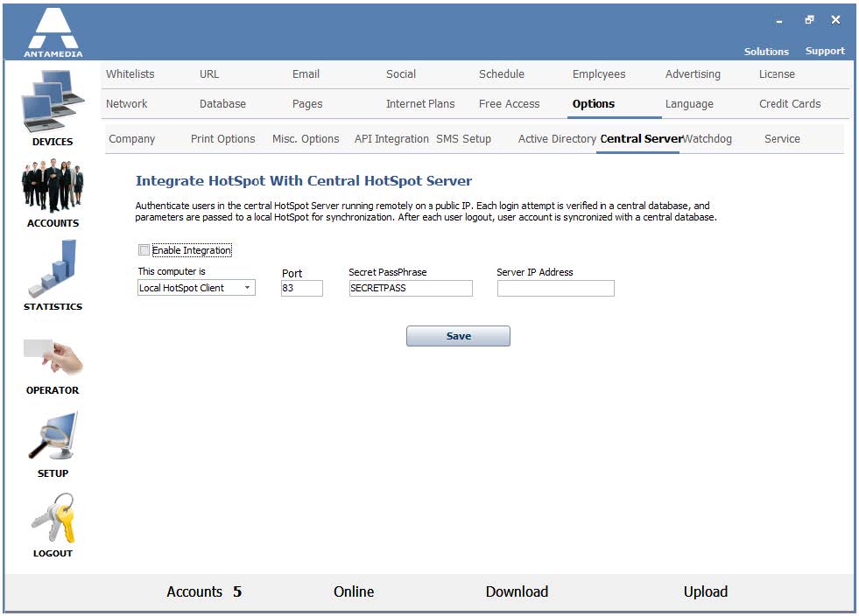Open the API Integration sub-tab

(391, 138)
